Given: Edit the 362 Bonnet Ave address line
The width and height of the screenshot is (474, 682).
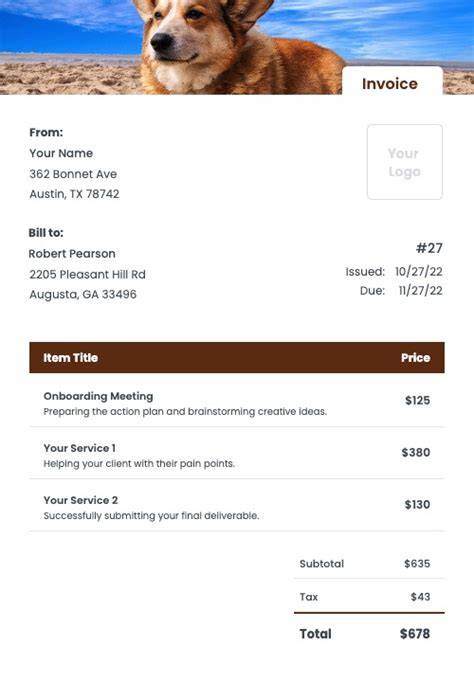Looking at the screenshot, I should point(73,174).
